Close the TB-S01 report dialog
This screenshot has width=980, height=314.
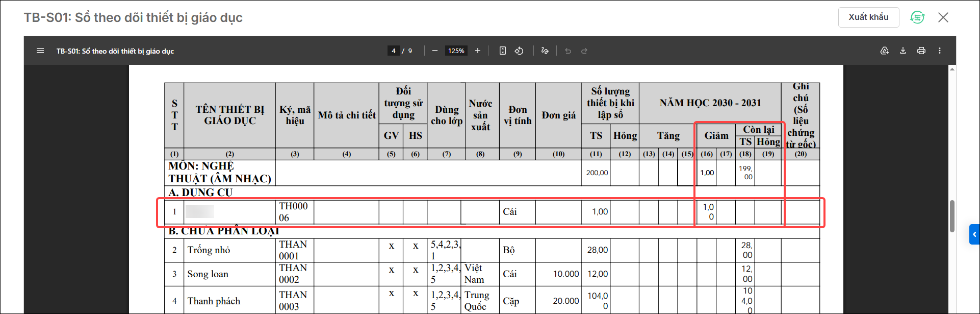(x=943, y=17)
